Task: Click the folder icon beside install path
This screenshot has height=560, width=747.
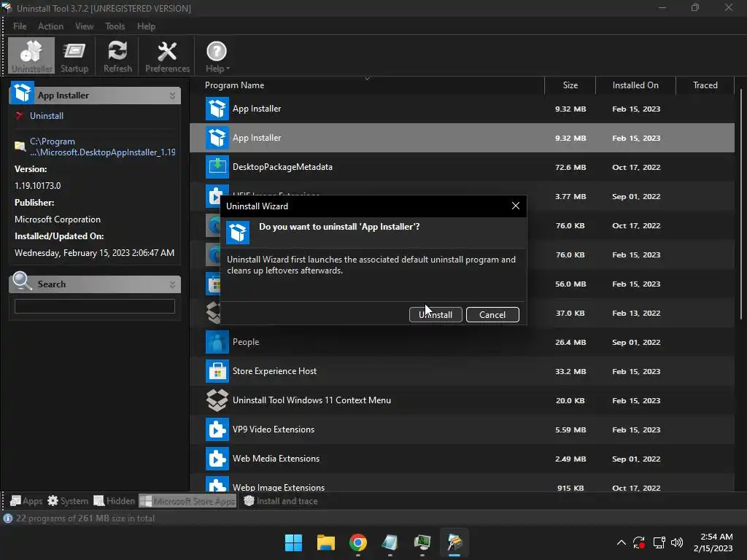Action: coord(20,146)
